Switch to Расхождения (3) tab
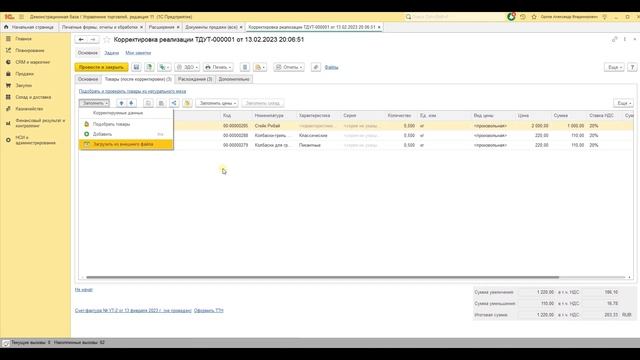This screenshot has width=640, height=360. 195,79
